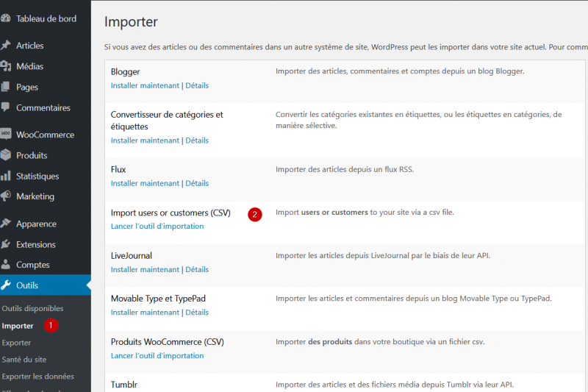The height and width of the screenshot is (392, 588).
Task: Click the Apparence paintbrush icon
Action: [5, 224]
